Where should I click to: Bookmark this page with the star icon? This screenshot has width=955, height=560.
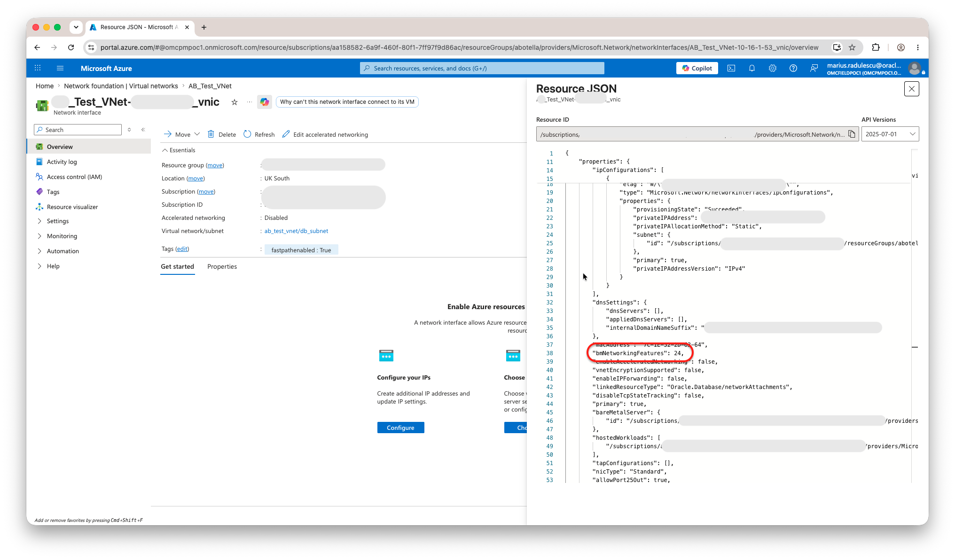coord(852,47)
